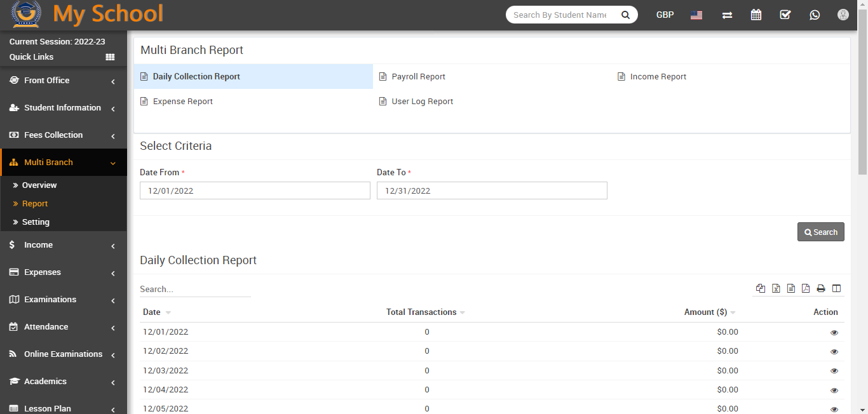The width and height of the screenshot is (868, 414).
Task: Export table to PDF icon
Action: pyautogui.click(x=806, y=288)
